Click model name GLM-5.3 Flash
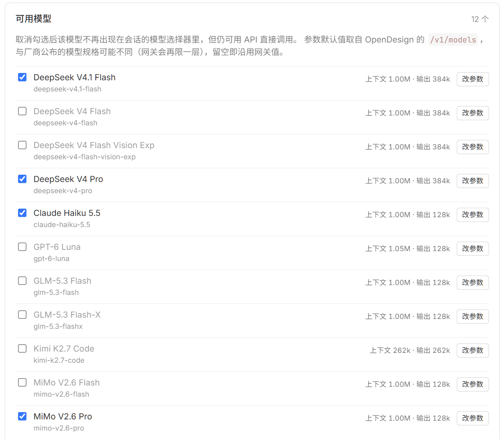This screenshot has width=504, height=446. pyautogui.click(x=62, y=281)
